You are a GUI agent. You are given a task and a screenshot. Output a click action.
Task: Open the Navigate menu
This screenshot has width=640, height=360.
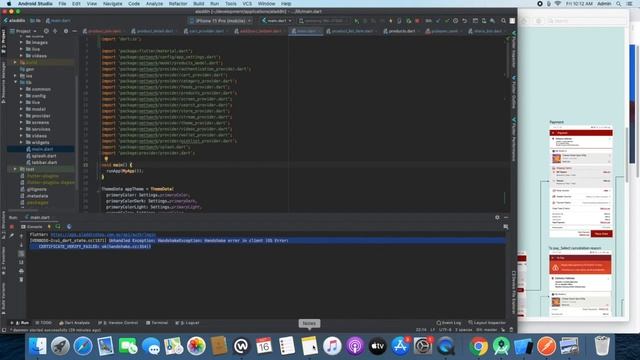(112, 4)
